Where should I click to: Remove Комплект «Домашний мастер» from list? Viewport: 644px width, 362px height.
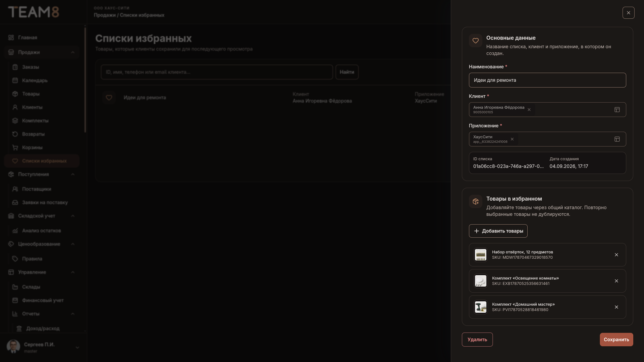616,307
